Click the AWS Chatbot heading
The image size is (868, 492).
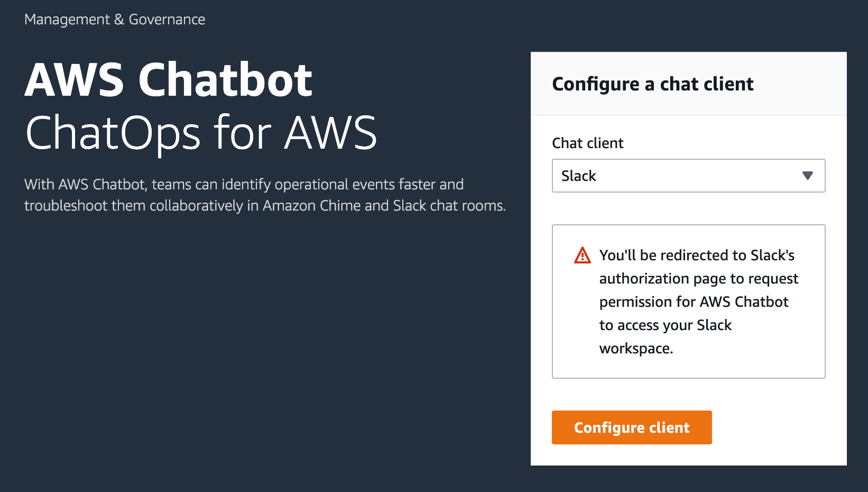[x=168, y=79]
